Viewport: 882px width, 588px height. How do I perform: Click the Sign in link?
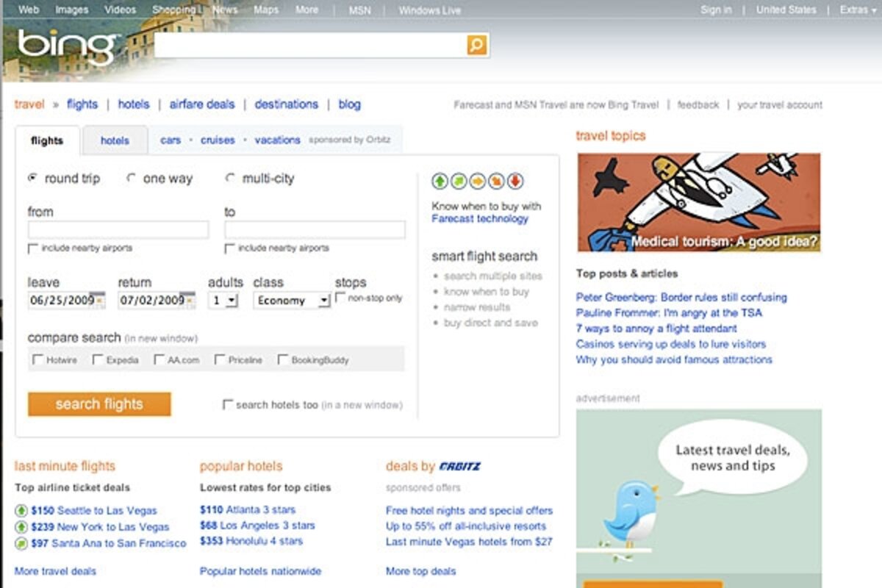(x=716, y=10)
